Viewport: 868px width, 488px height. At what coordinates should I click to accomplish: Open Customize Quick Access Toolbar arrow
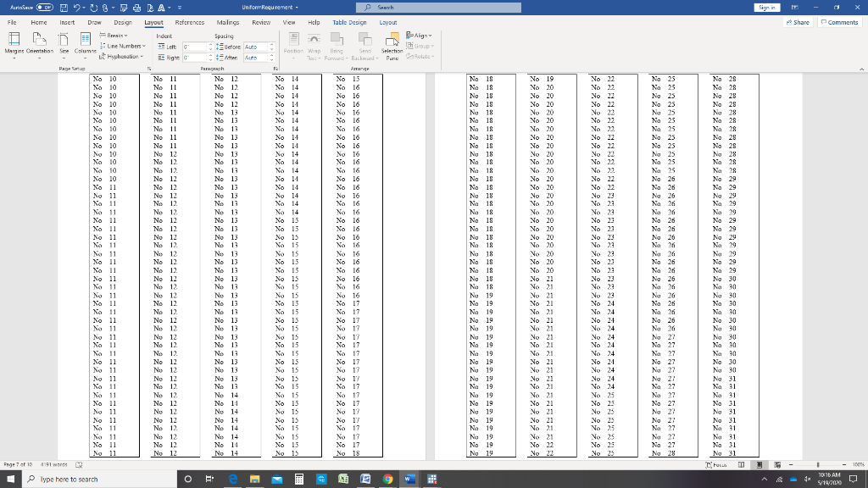(x=180, y=8)
